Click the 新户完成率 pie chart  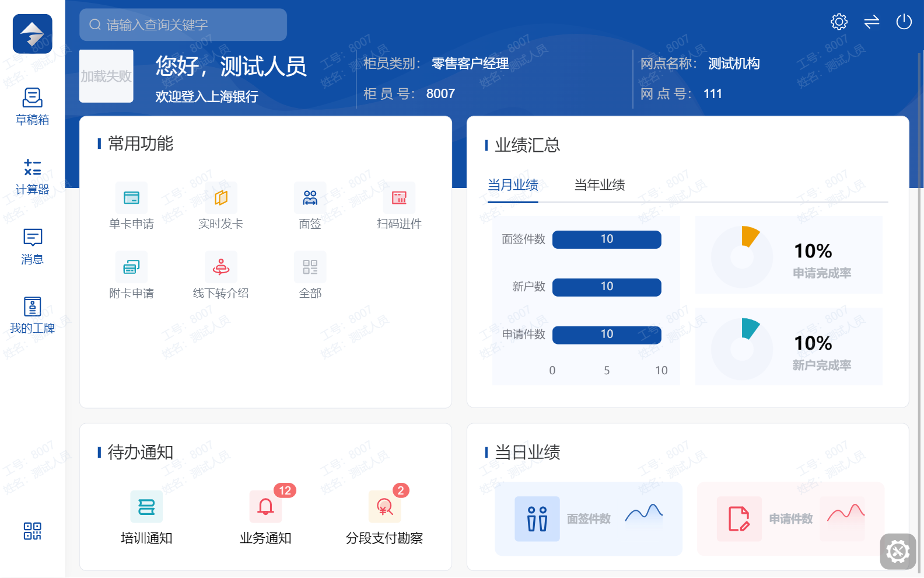742,349
